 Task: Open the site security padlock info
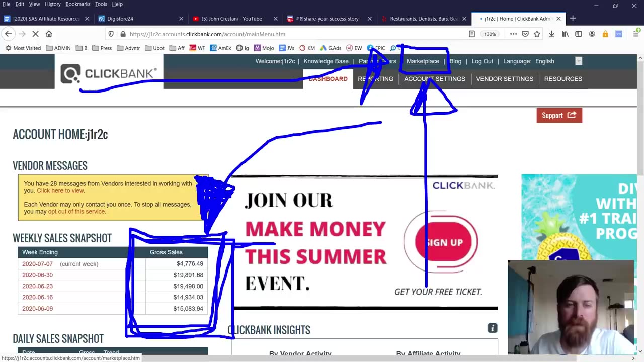point(123,34)
